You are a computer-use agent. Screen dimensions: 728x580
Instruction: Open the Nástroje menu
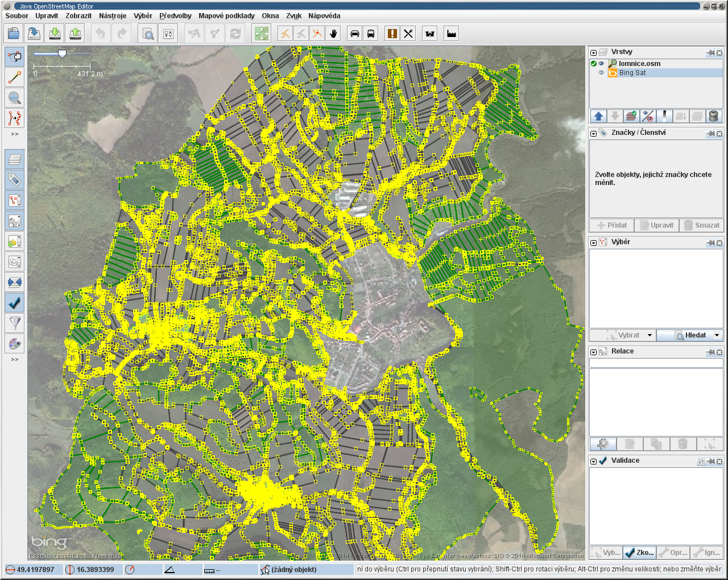point(113,16)
